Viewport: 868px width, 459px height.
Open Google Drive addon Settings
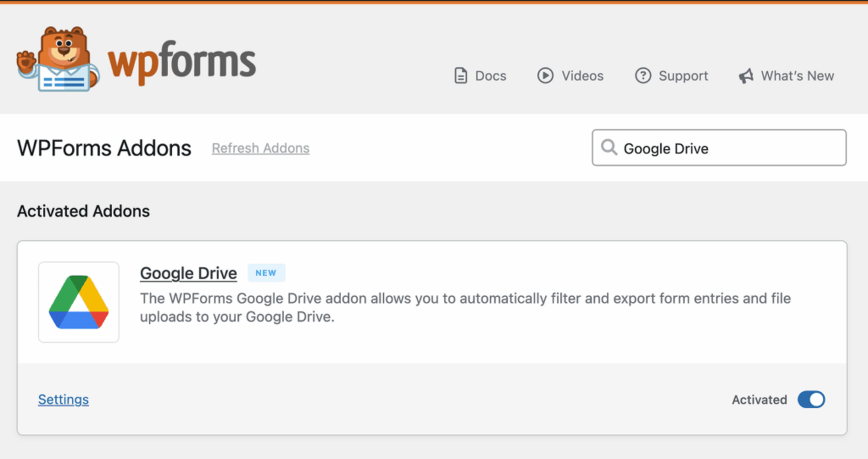click(63, 400)
